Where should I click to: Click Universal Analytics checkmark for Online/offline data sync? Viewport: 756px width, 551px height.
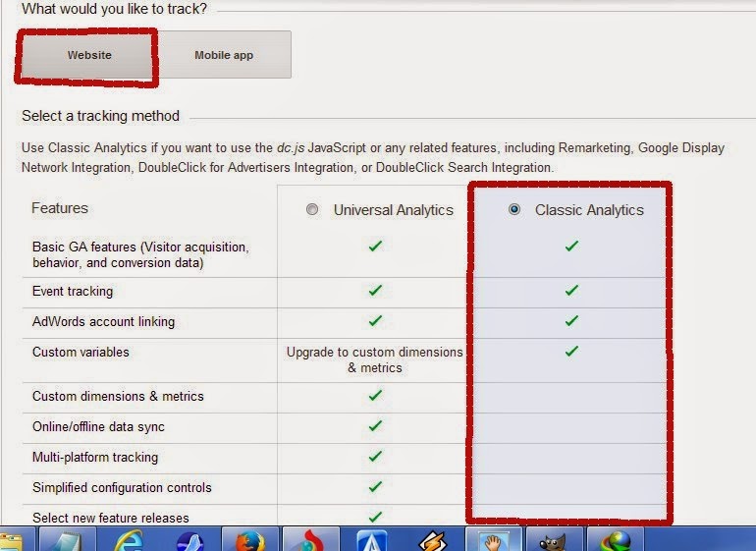coord(375,425)
